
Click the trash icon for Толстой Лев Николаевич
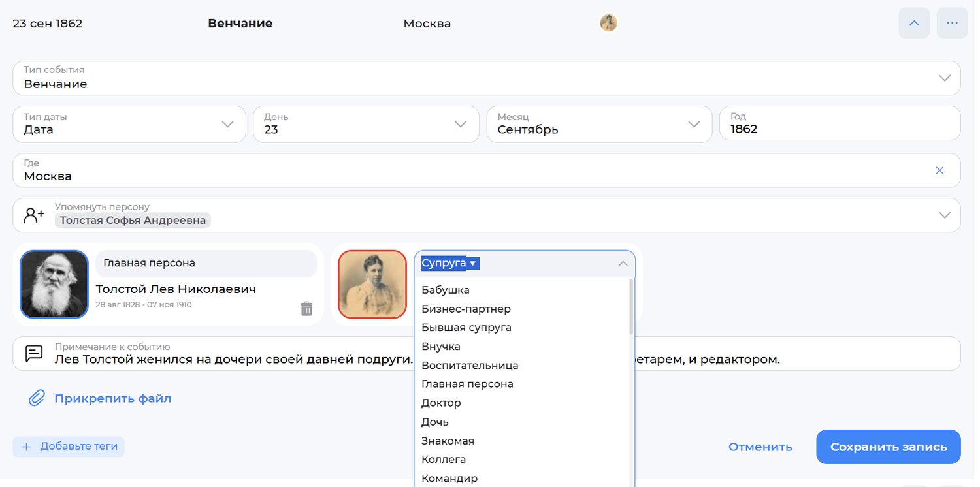[306, 309]
